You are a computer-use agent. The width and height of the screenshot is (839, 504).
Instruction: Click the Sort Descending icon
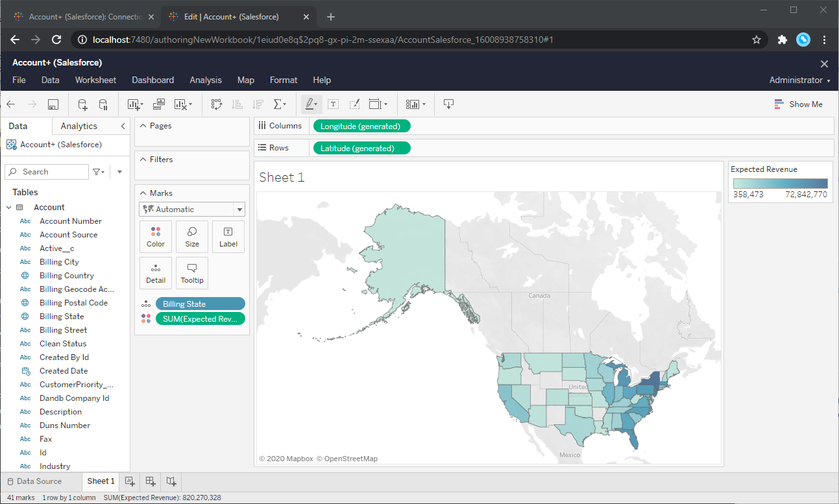point(257,104)
